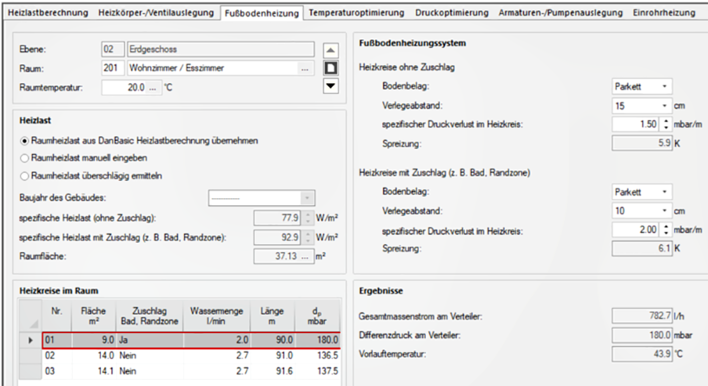Click the grid's select-all corner cell
This screenshot has height=386, width=708.
30,316
